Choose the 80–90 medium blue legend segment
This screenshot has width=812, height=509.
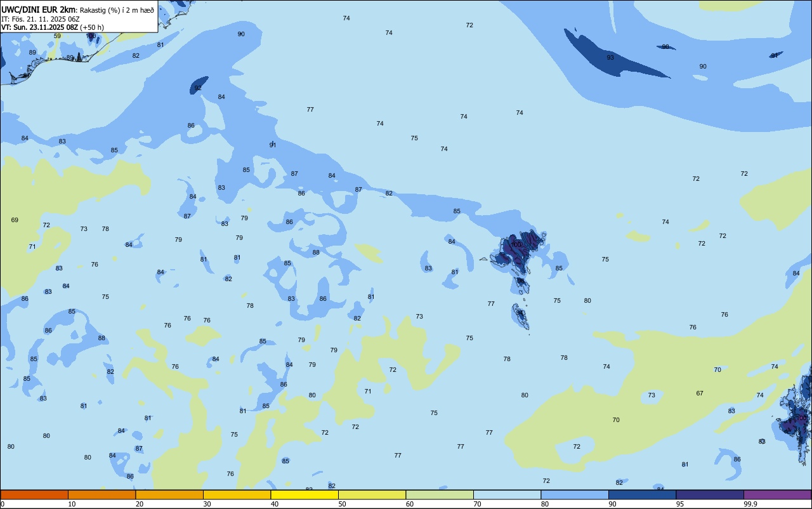coord(575,494)
